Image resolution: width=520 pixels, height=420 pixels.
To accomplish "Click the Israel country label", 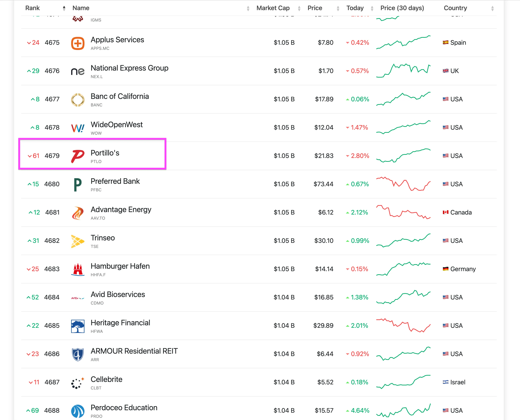I will point(458,382).
